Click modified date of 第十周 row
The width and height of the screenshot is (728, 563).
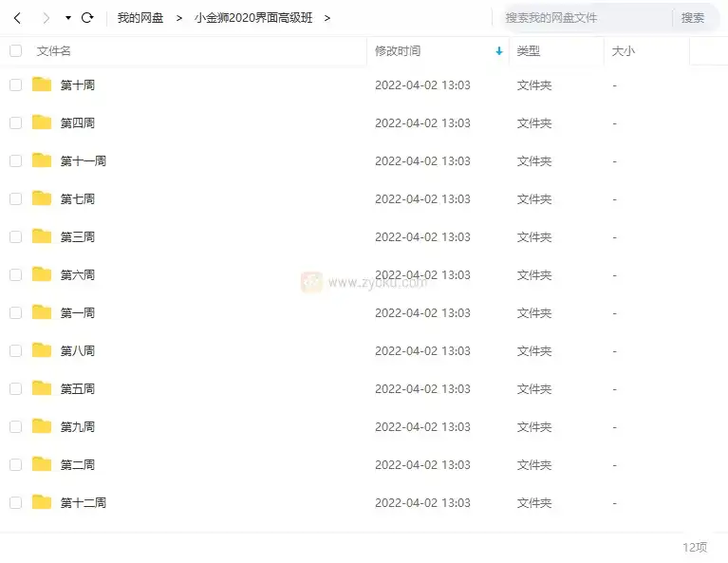coord(422,85)
